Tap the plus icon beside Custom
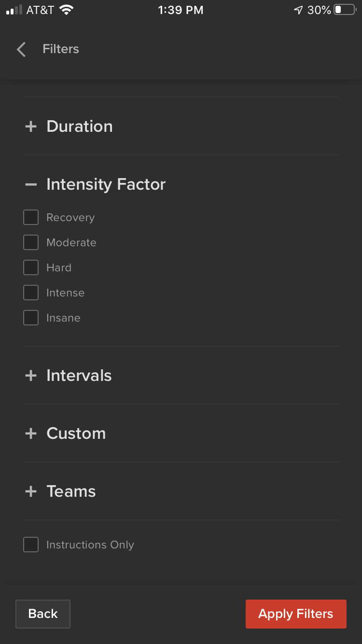 point(31,434)
